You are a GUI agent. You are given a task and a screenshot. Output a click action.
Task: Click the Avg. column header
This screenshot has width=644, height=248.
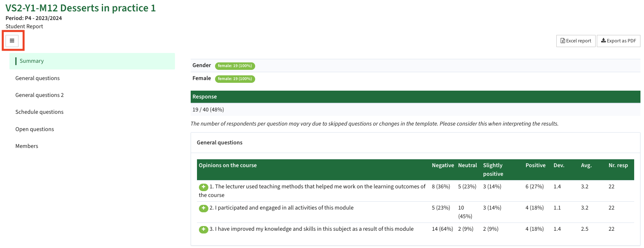586,165
